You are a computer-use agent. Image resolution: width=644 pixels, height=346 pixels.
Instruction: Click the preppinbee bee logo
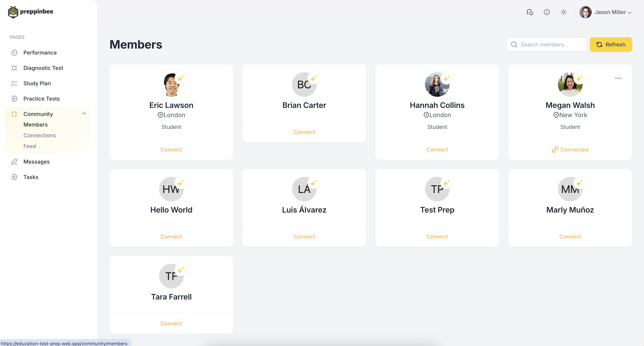(13, 12)
